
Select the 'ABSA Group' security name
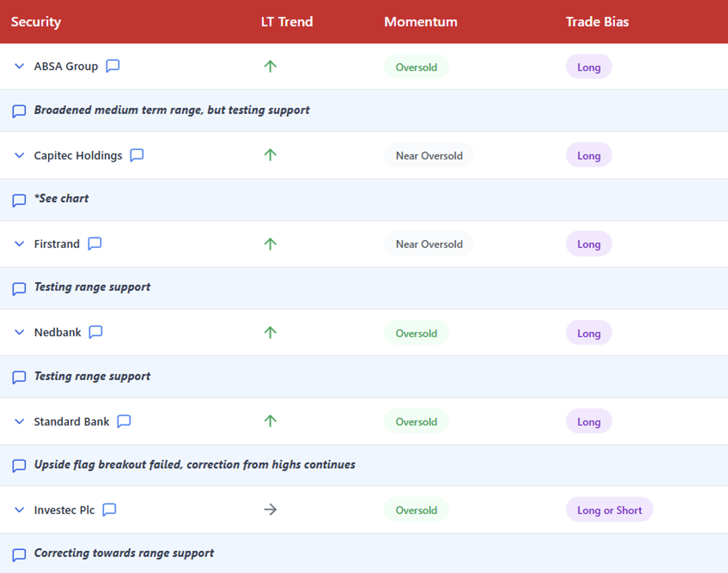(x=66, y=66)
